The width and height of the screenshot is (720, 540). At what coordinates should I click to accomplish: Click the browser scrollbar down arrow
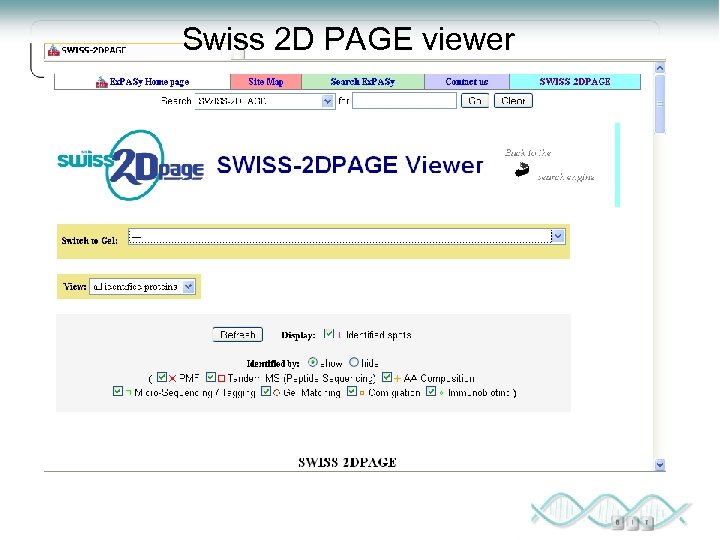click(660, 465)
